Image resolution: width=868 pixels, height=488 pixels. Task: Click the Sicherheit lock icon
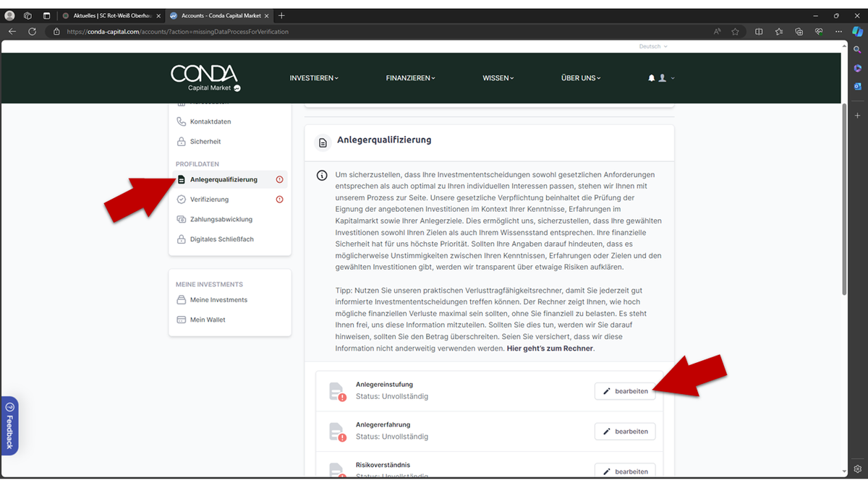click(182, 142)
